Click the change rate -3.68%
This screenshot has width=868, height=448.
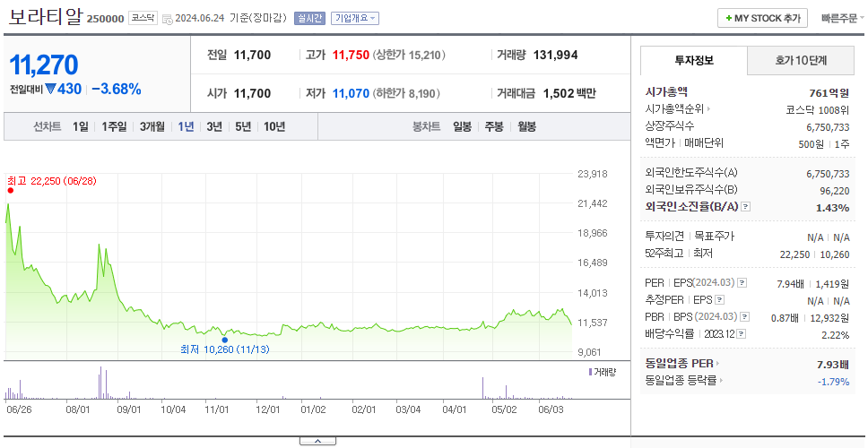117,89
